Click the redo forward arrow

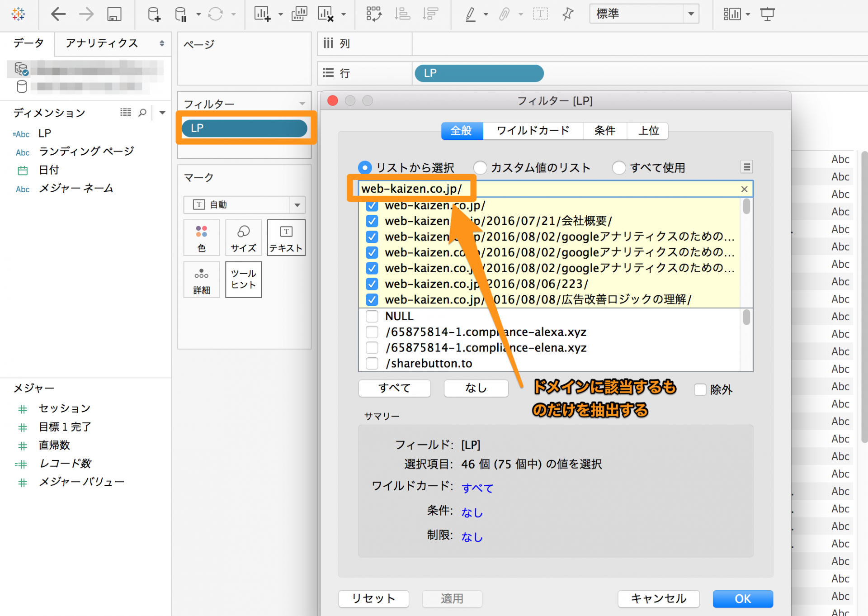click(86, 14)
